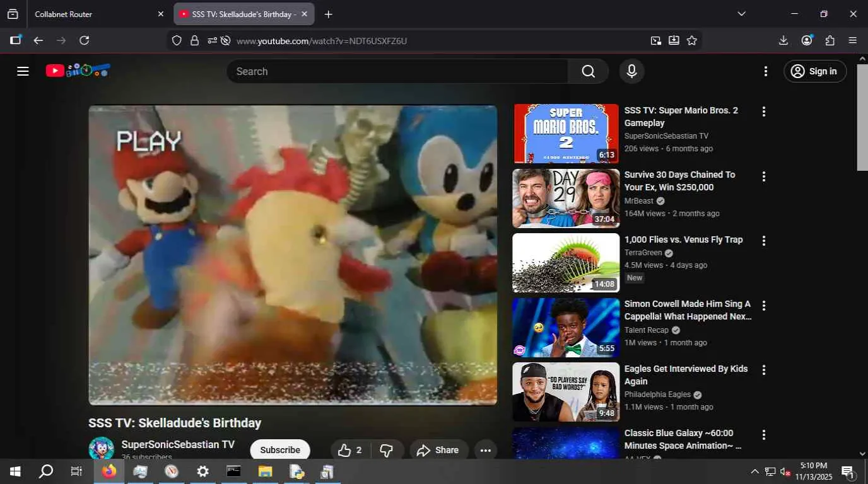Click the page scrollbar down arrow
Viewport: 868px width, 484px height.
click(862, 454)
